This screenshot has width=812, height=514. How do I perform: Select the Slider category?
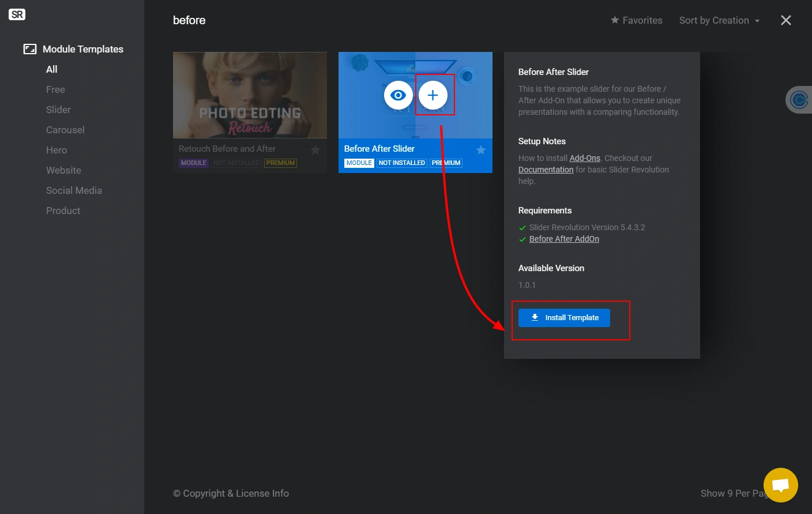[58, 110]
